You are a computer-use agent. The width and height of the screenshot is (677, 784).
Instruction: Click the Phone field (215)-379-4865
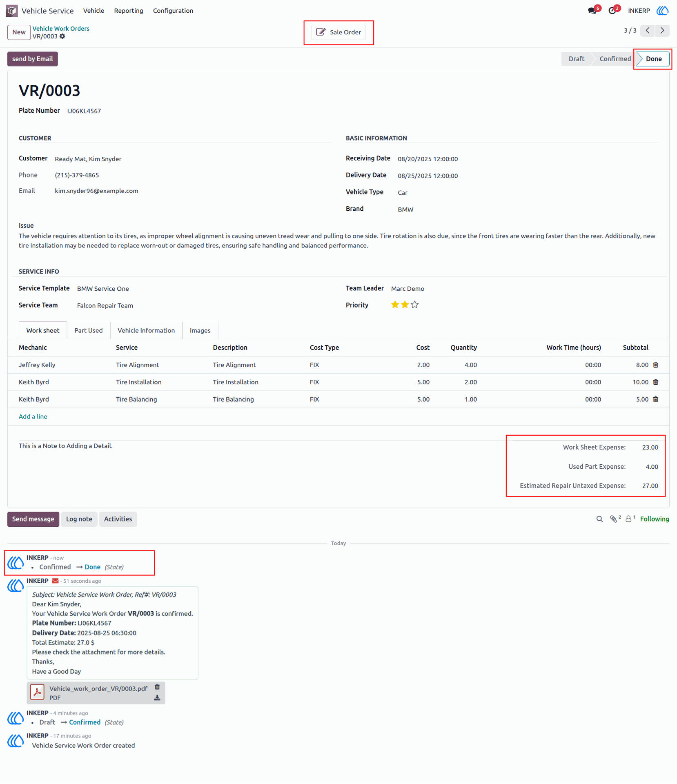[x=77, y=175]
